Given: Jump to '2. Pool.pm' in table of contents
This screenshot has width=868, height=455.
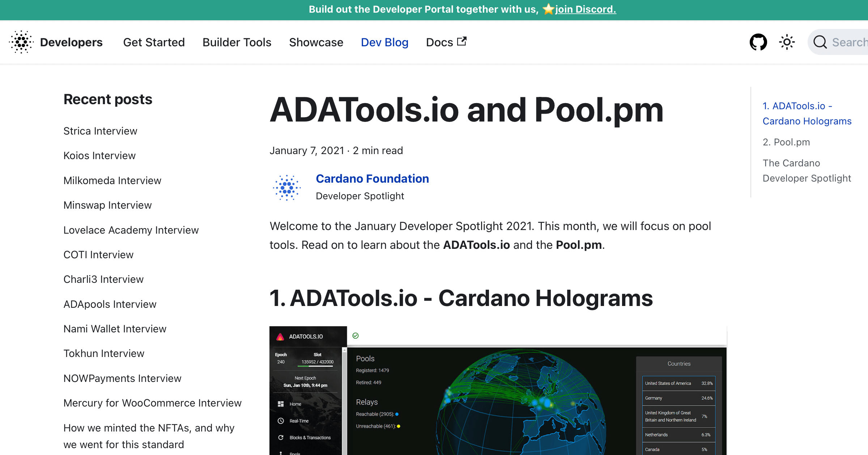Looking at the screenshot, I should point(786,142).
